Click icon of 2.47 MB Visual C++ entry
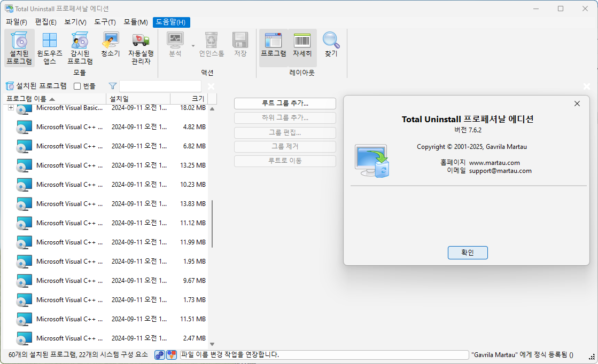This screenshot has height=364, width=598. (24, 338)
